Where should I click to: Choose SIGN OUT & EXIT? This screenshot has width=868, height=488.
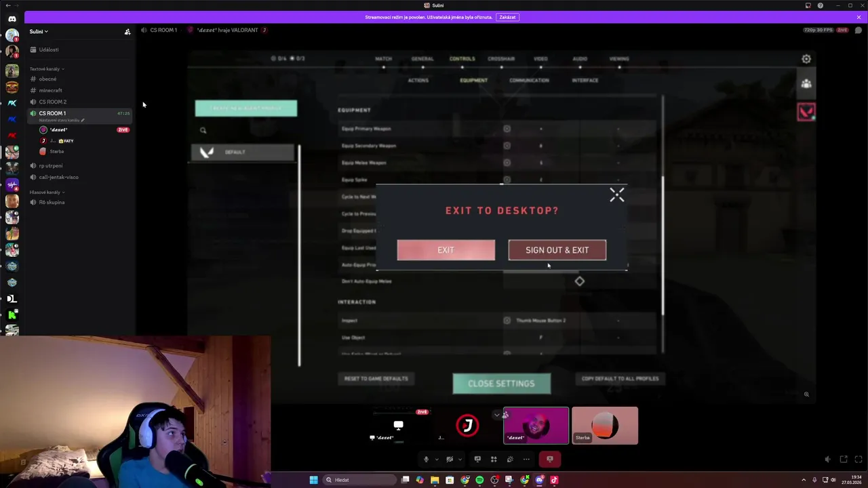[557, 250]
